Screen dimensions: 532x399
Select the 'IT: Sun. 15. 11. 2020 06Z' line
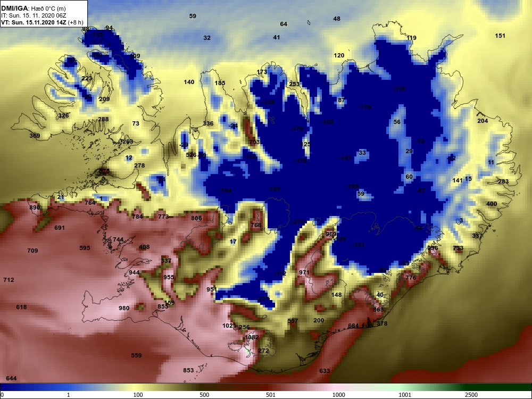point(34,15)
